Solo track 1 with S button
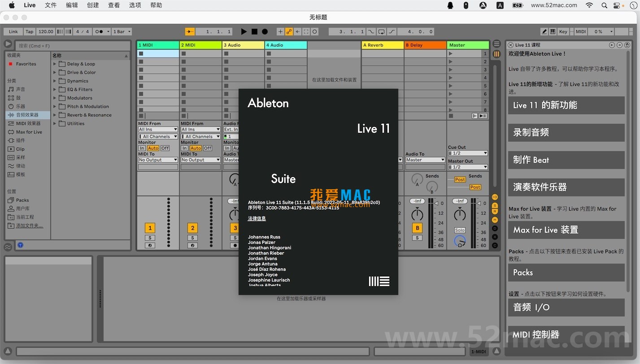The width and height of the screenshot is (640, 364). (x=150, y=238)
